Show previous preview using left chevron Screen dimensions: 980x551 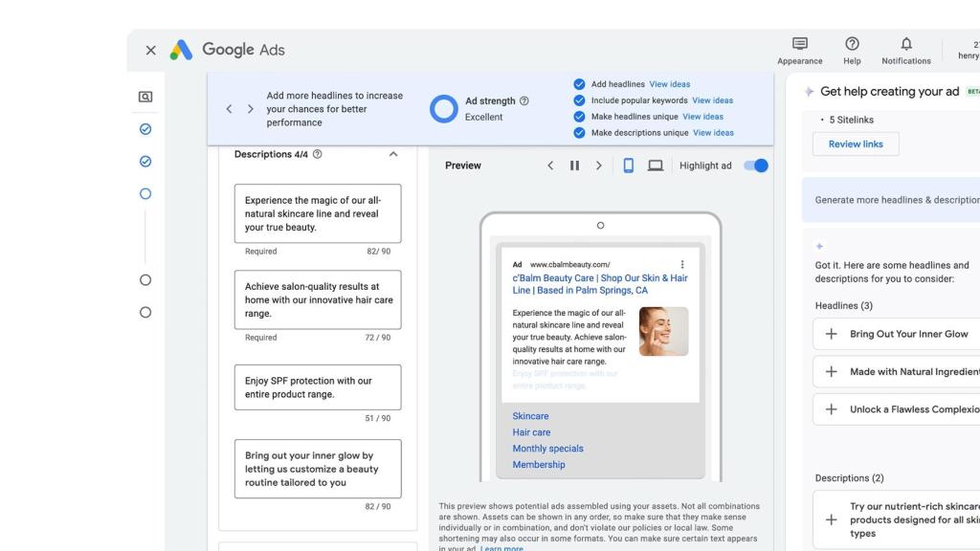[x=550, y=165]
